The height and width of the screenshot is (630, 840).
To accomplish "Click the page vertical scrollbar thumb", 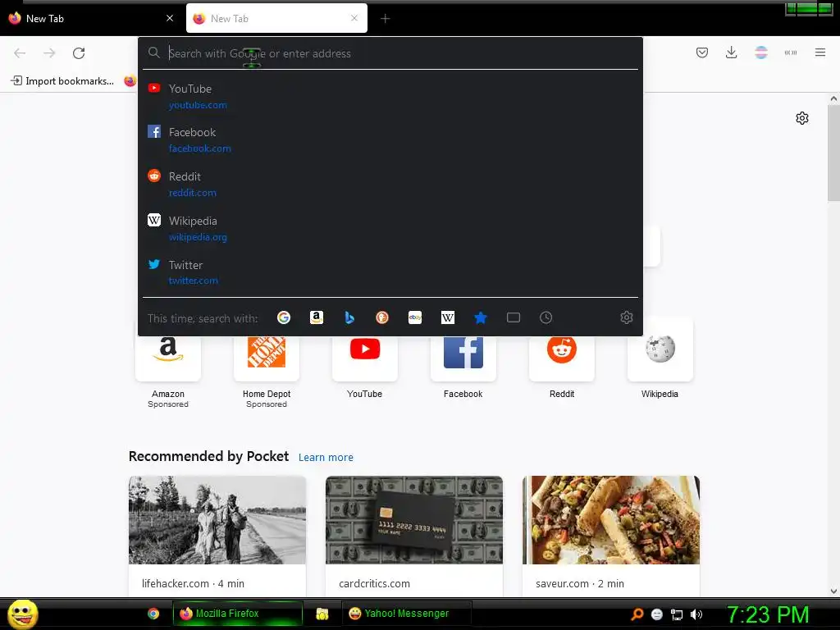I will pos(833,153).
